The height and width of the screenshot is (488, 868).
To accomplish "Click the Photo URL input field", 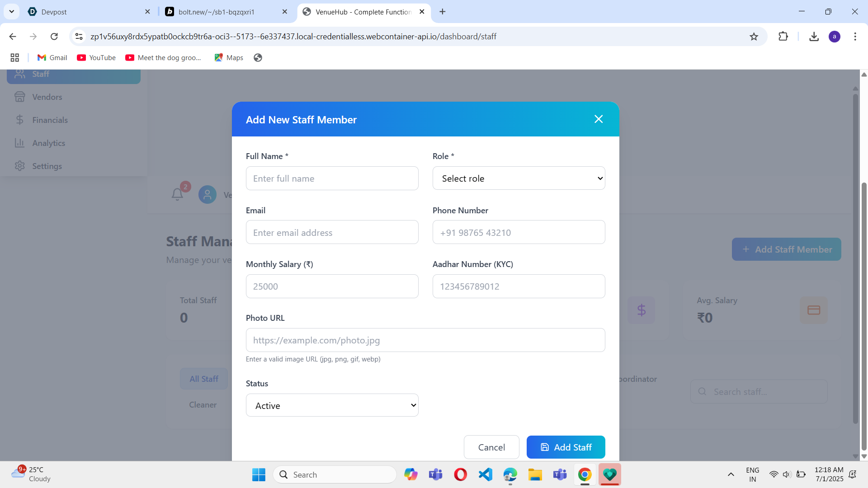I will 425,340.
